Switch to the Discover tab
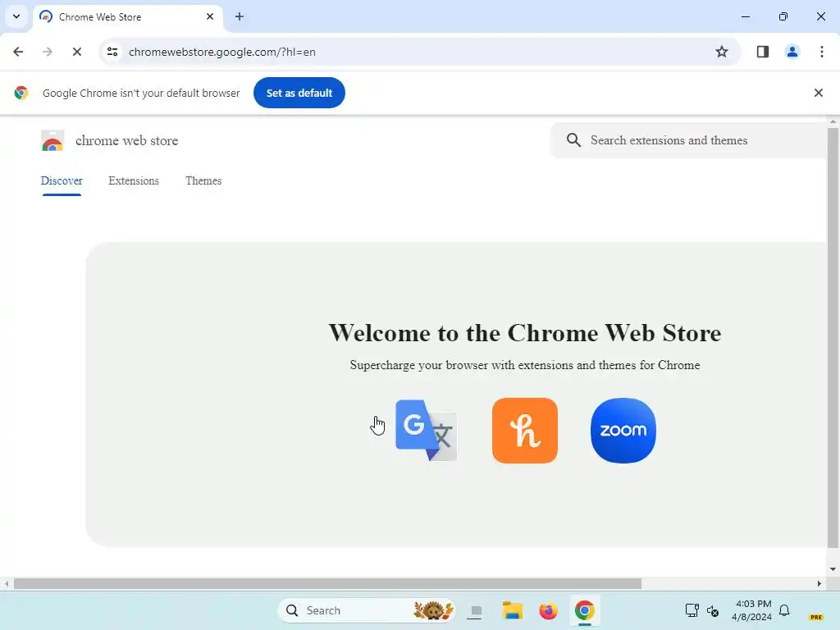This screenshot has height=630, width=840. [62, 181]
